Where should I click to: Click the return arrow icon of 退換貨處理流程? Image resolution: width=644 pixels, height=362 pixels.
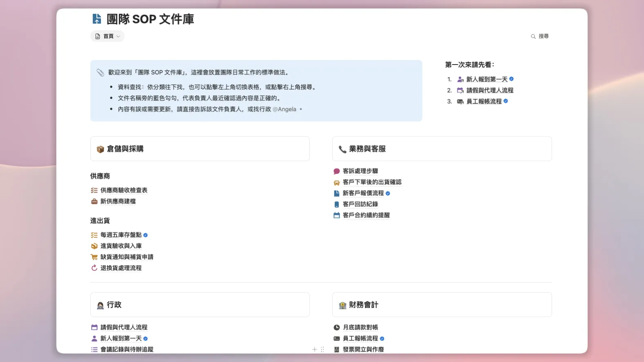[x=94, y=268]
